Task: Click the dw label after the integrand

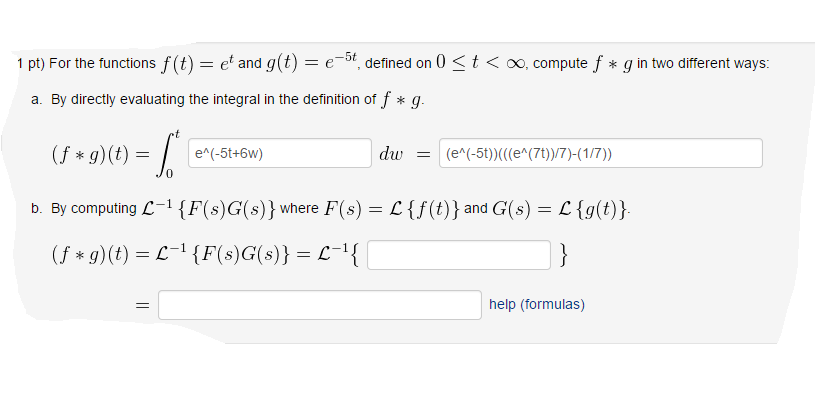Action: 391,154
